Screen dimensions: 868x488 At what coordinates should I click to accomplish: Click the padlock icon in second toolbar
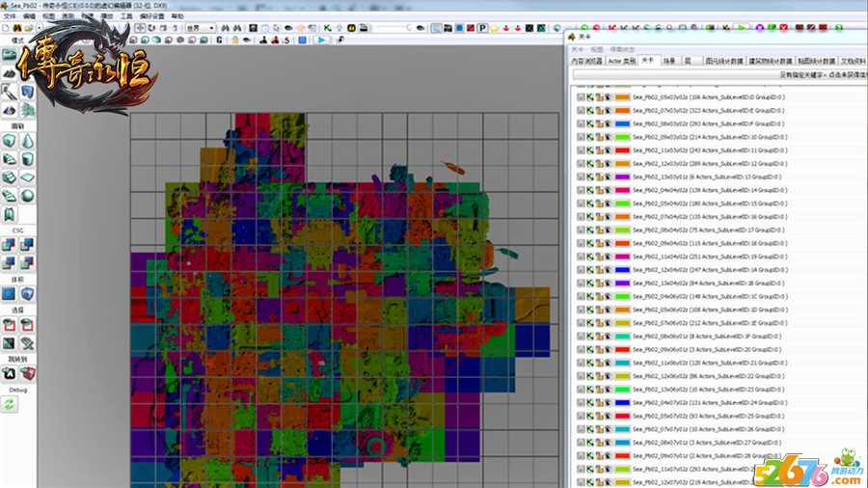(x=235, y=40)
